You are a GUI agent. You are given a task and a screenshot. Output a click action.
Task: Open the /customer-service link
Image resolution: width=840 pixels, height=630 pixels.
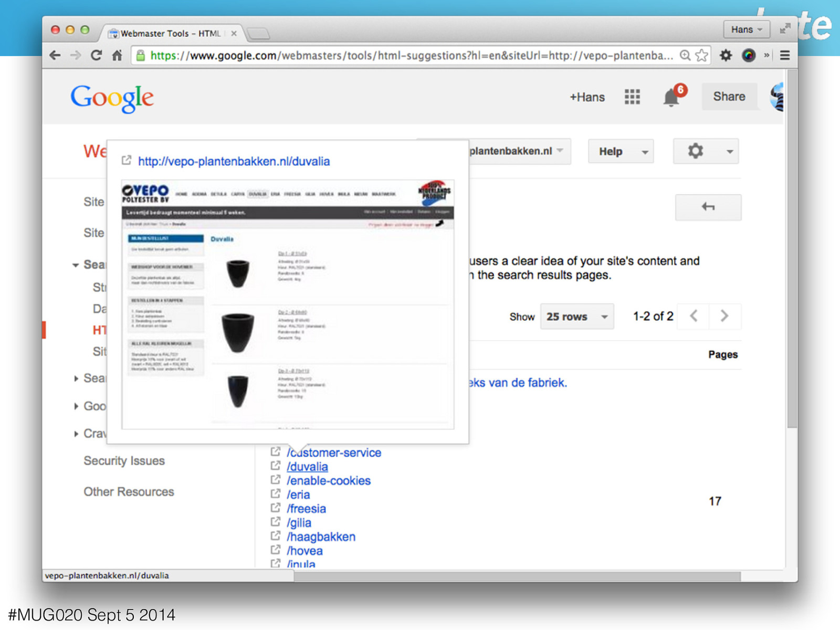point(334,453)
